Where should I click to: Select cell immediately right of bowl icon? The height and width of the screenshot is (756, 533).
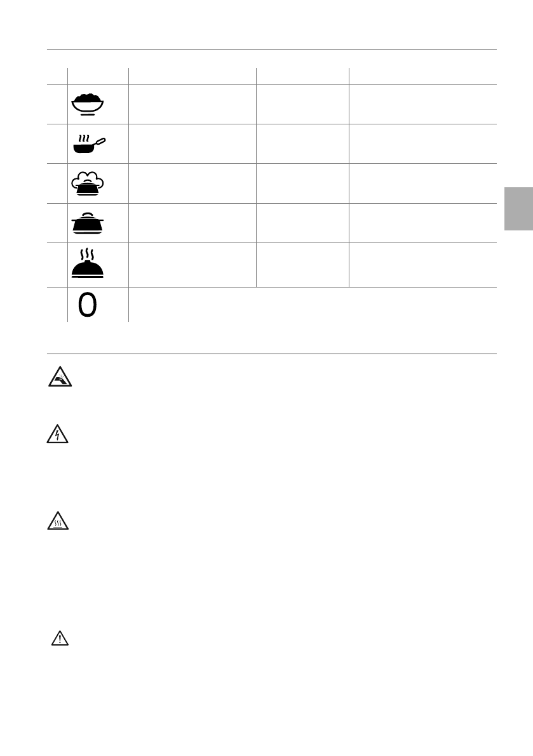pos(192,103)
